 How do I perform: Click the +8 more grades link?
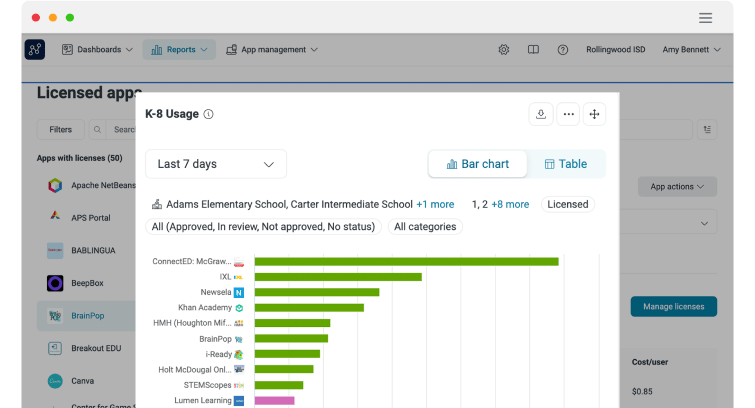[510, 204]
